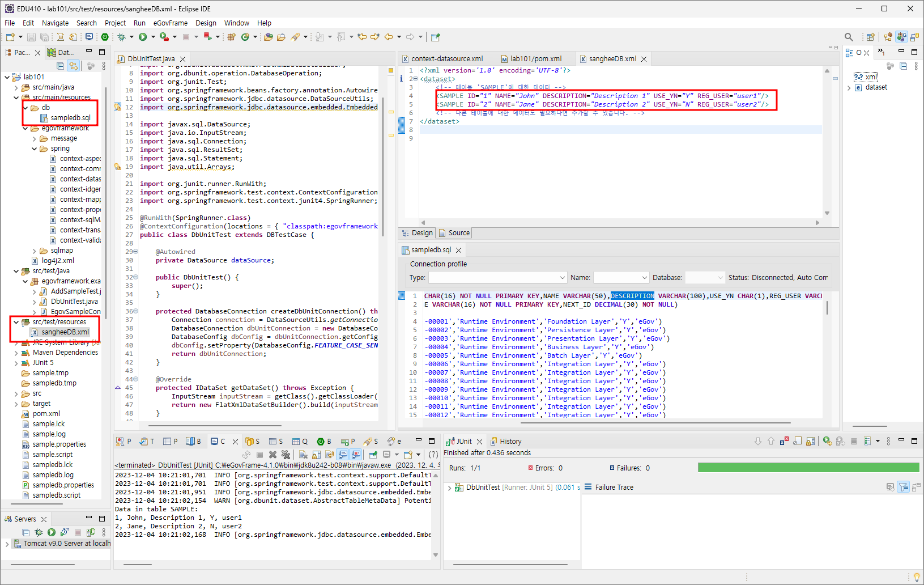This screenshot has height=585, width=924.
Task: Select pom.xml in Package Explorer
Action: 41,414
